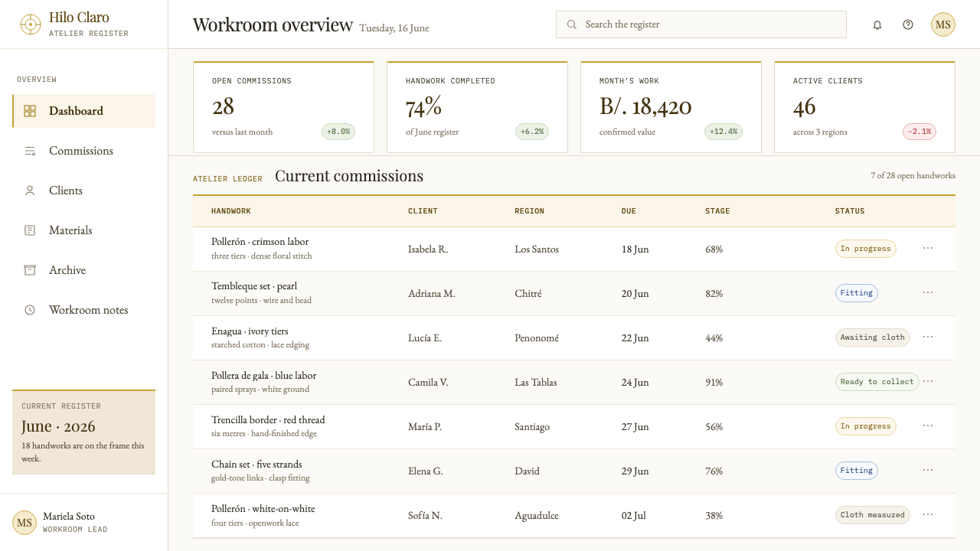The image size is (980, 551).
Task: Open the help question-mark icon
Action: 908,24
